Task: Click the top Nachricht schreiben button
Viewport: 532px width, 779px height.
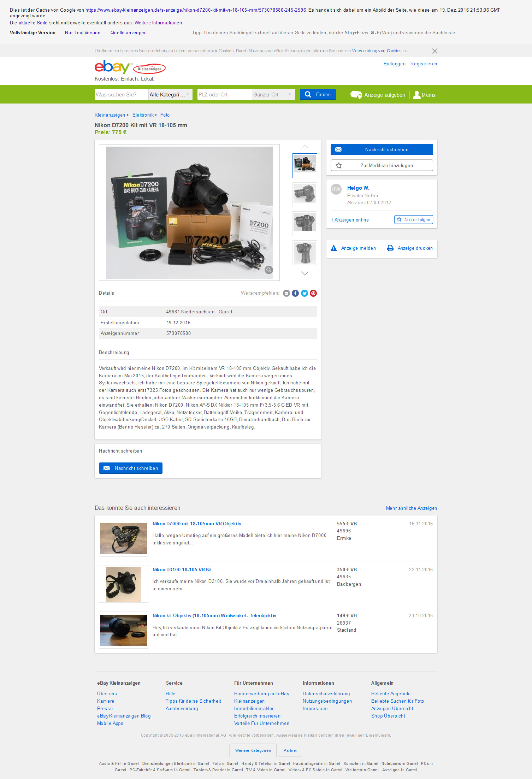Action: [382, 149]
